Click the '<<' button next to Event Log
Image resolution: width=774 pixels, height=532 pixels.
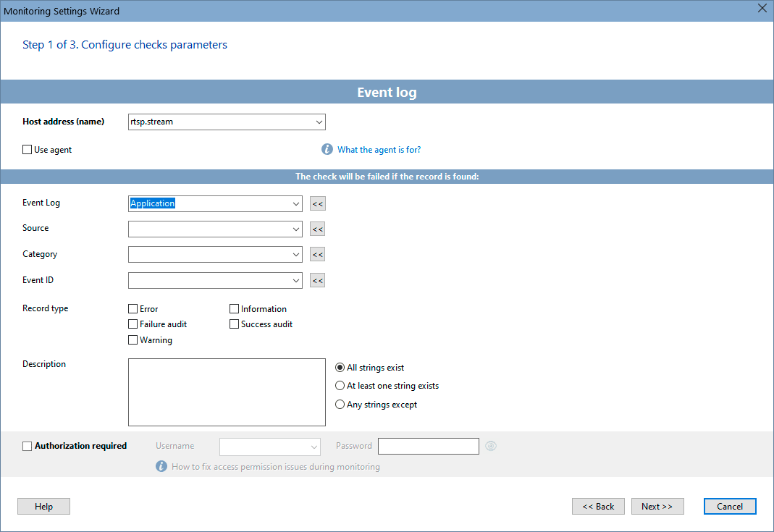pos(317,204)
